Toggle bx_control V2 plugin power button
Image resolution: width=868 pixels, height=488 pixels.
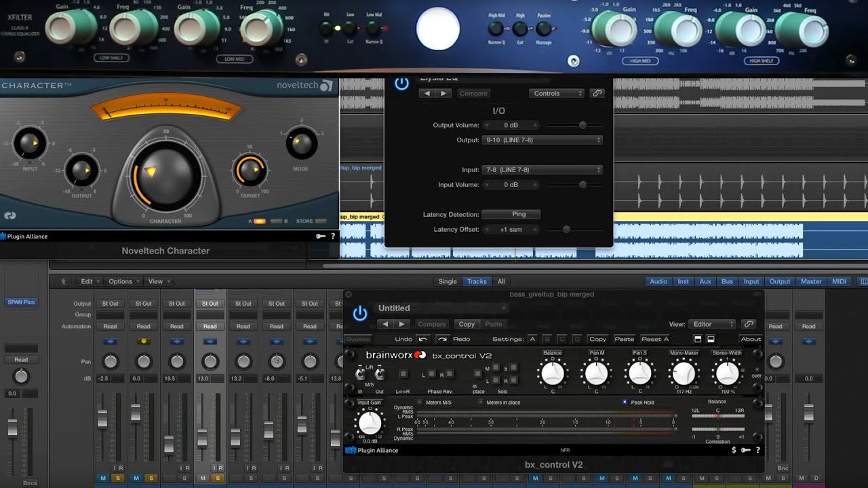pos(360,312)
